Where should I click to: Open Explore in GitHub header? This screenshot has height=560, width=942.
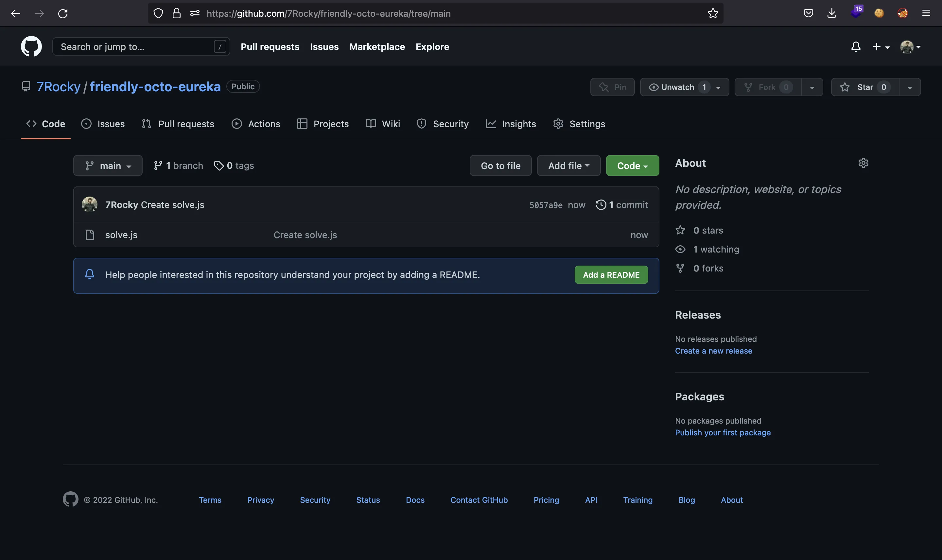432,47
